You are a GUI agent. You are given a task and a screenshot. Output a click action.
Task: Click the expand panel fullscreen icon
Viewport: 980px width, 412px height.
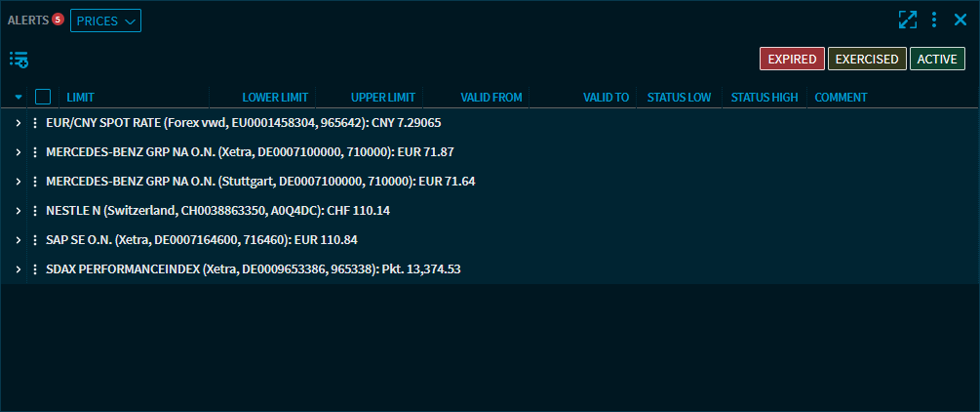(908, 20)
